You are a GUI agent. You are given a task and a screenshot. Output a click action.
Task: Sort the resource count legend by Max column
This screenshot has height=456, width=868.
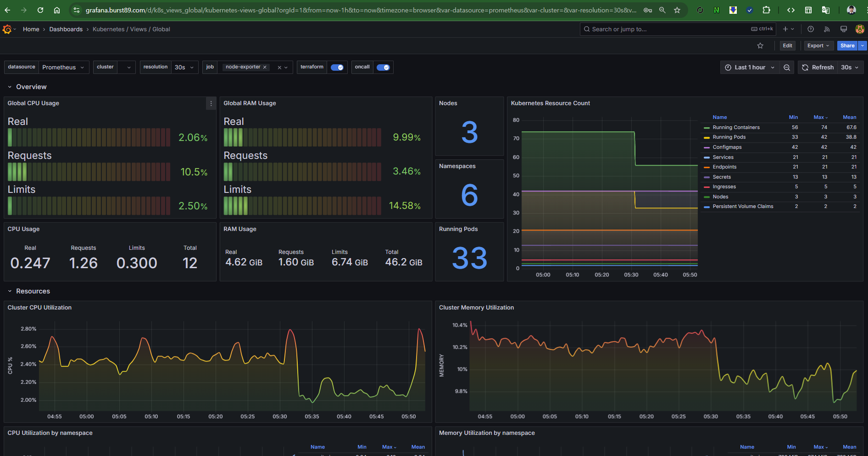click(820, 117)
